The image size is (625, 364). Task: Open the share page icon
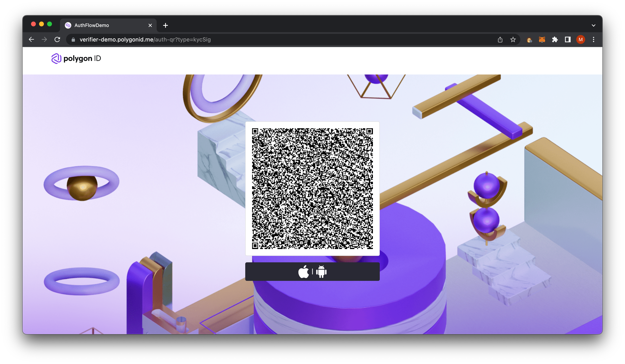(500, 40)
